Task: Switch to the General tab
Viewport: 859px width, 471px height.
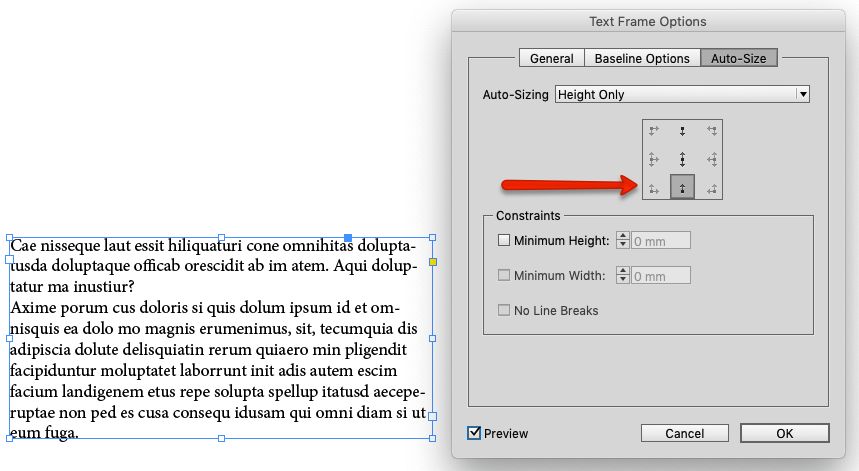Action: [552, 58]
